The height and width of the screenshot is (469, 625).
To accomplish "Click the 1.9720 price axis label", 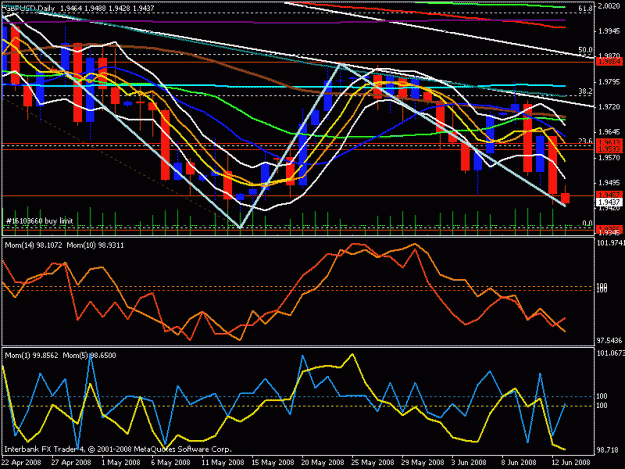I will tap(609, 107).
